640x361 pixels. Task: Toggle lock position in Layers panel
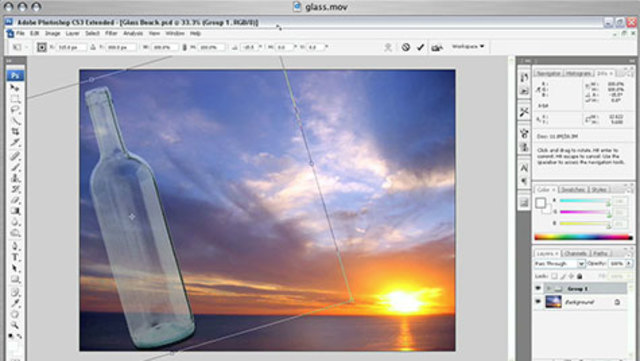point(571,276)
